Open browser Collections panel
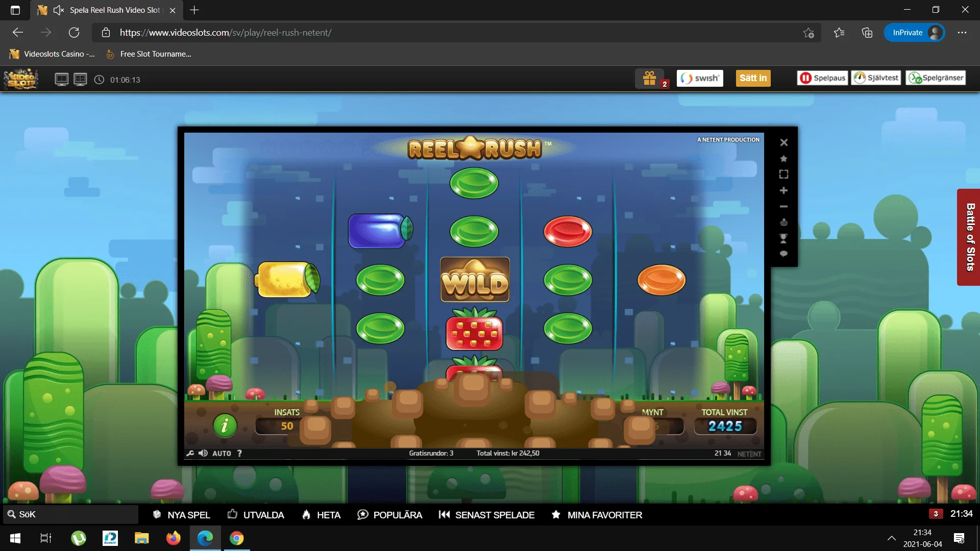 click(x=867, y=33)
